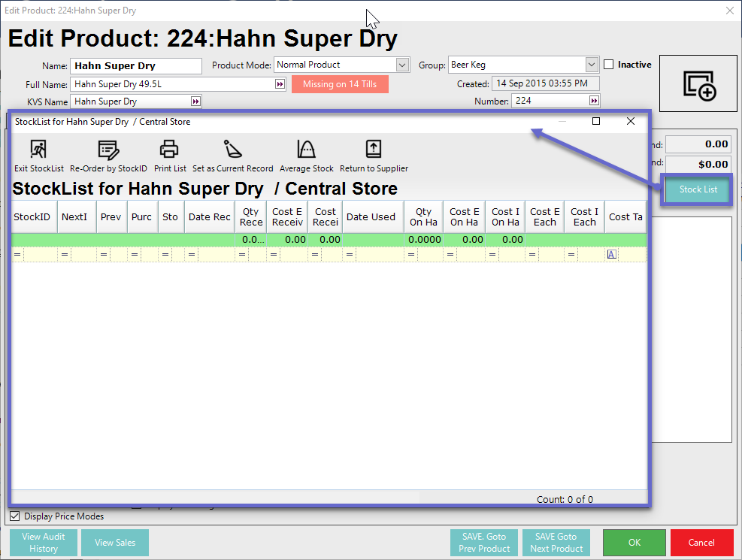Screen dimensions: 742x560
Task: Click SAVE Goto Prev Product
Action: (484, 543)
